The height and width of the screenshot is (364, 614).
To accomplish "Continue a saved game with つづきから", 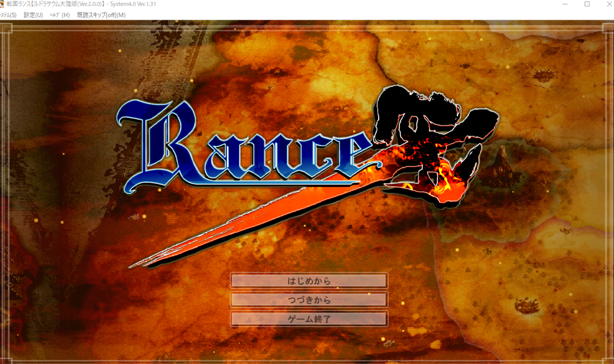I will [x=309, y=300].
